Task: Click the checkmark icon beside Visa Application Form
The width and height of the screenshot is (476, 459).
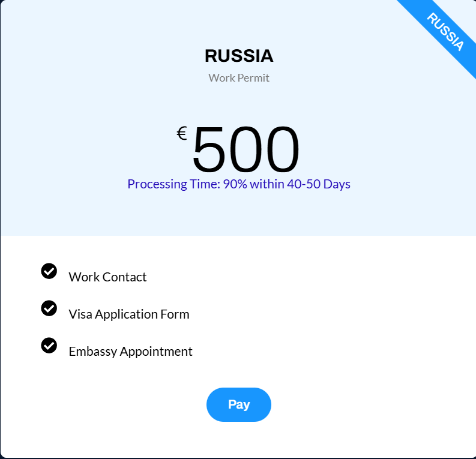Action: pyautogui.click(x=49, y=308)
